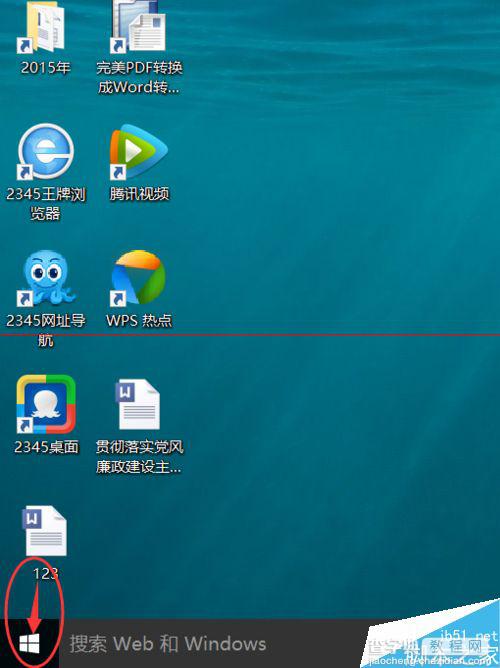Select the 腾讯视频 label text

click(139, 194)
